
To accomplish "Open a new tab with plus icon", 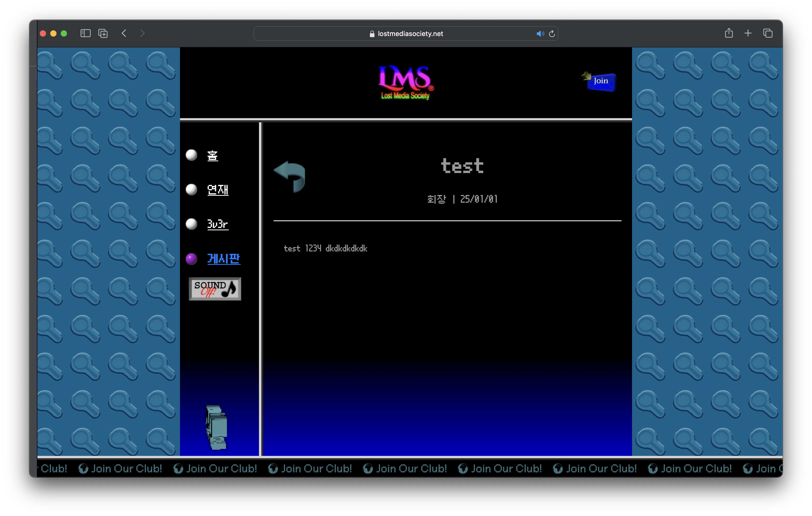I will pos(748,33).
